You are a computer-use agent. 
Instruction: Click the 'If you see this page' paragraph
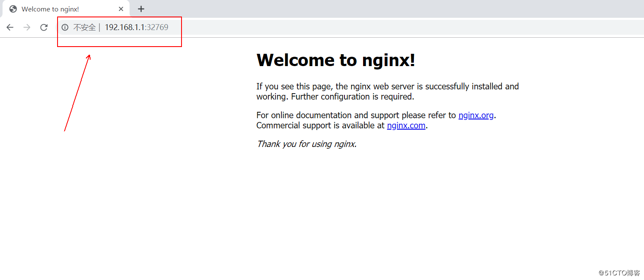[x=388, y=91]
